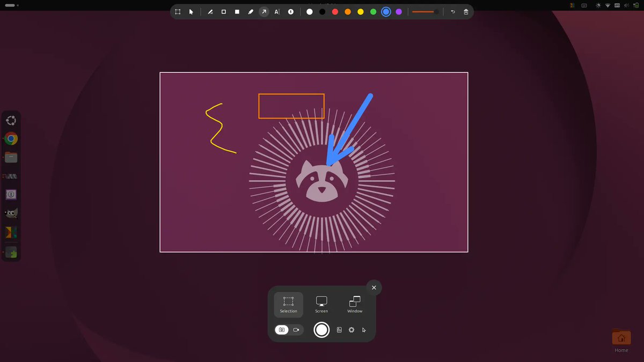Pick the pointer cursor tool in annotation toolbar

point(191,11)
